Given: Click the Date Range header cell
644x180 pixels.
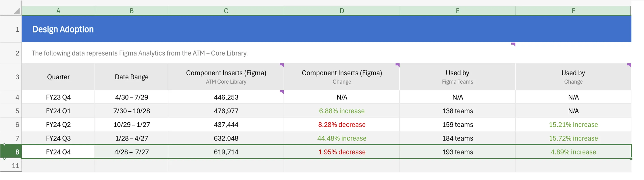Looking at the screenshot, I should 131,77.
